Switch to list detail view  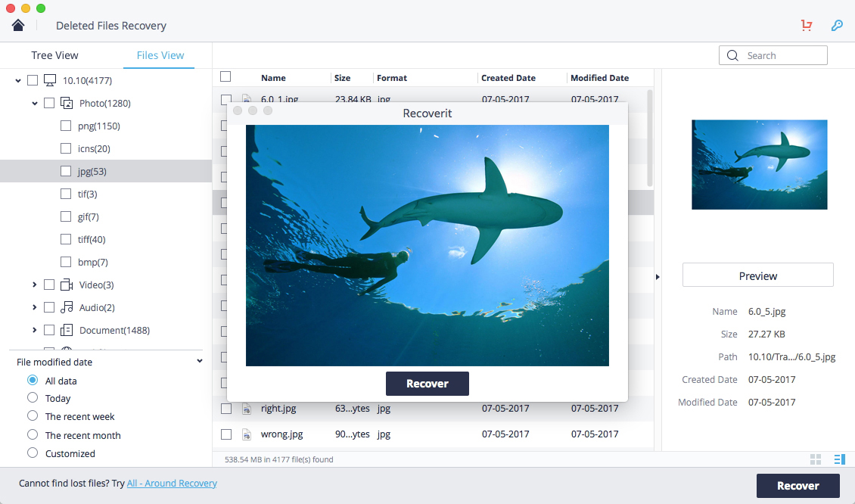(839, 459)
